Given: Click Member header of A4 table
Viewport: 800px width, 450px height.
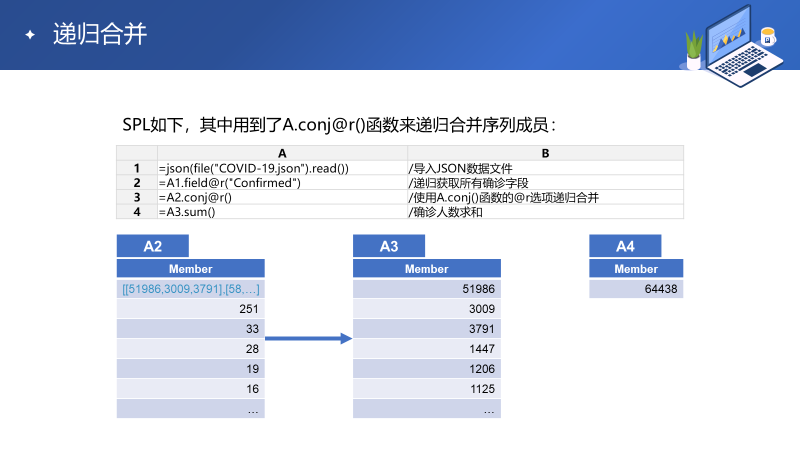Looking at the screenshot, I should [x=636, y=268].
